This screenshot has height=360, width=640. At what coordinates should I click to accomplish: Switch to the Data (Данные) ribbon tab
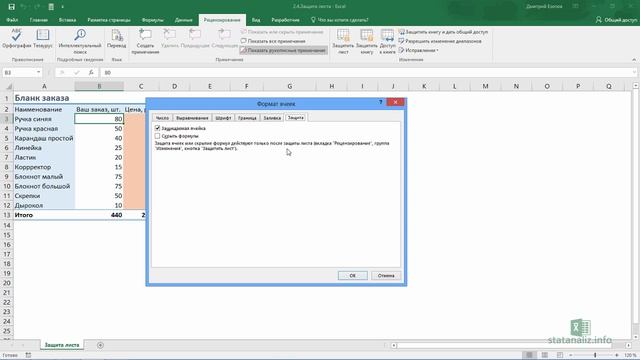[x=184, y=20]
